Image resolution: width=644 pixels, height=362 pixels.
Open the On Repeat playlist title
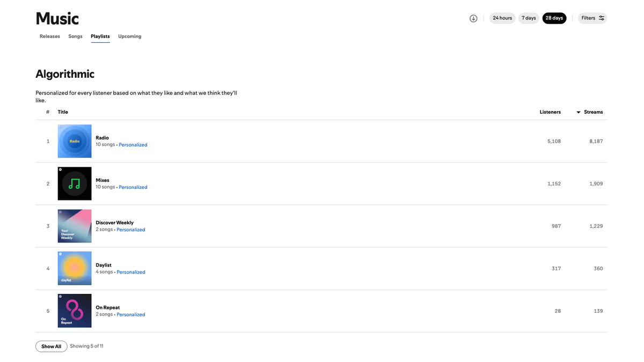[108, 307]
